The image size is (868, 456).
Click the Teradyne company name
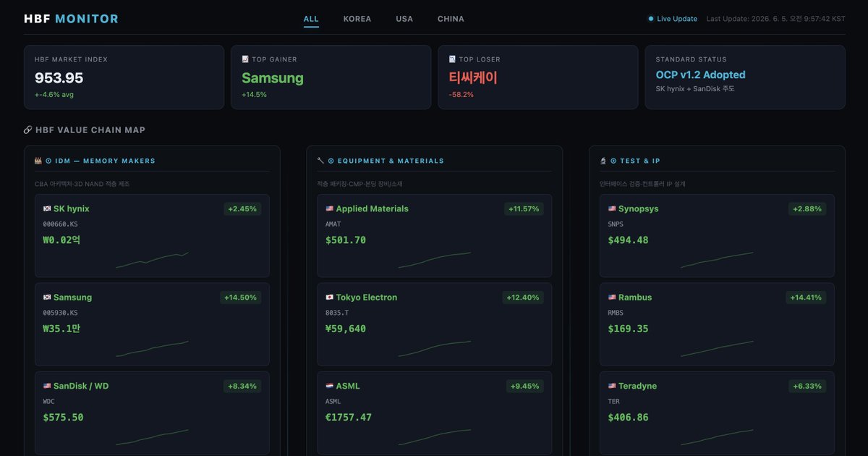[x=638, y=386]
